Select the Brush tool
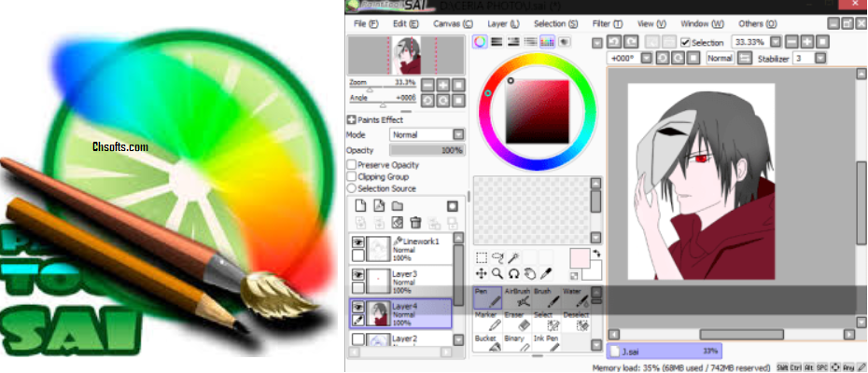This screenshot has width=868, height=373. [546, 297]
